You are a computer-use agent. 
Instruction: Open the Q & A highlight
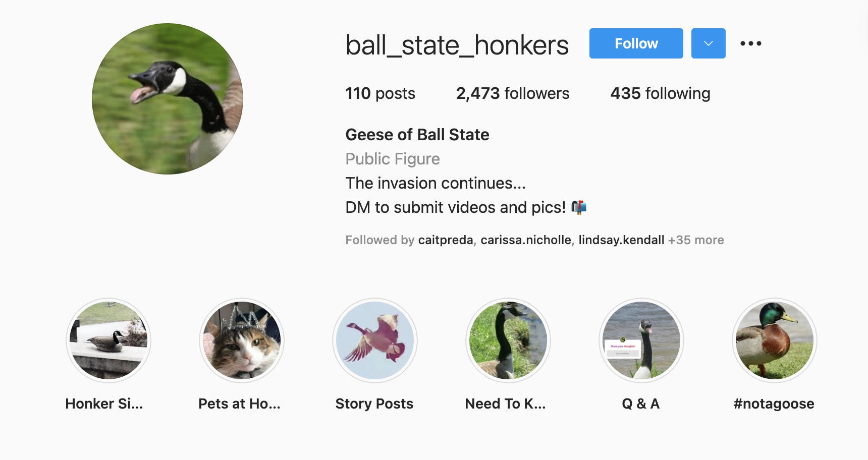point(641,340)
